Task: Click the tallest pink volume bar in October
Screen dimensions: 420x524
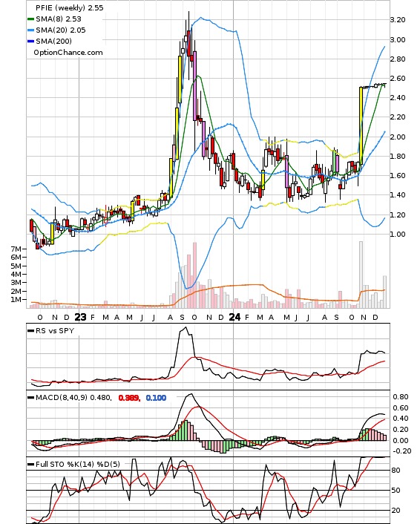Action: point(195,275)
